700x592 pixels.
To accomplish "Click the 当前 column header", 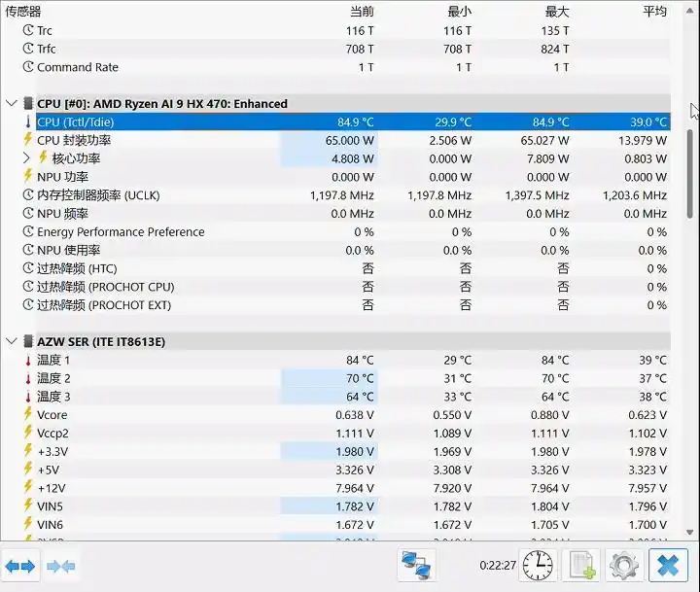I will click(362, 11).
